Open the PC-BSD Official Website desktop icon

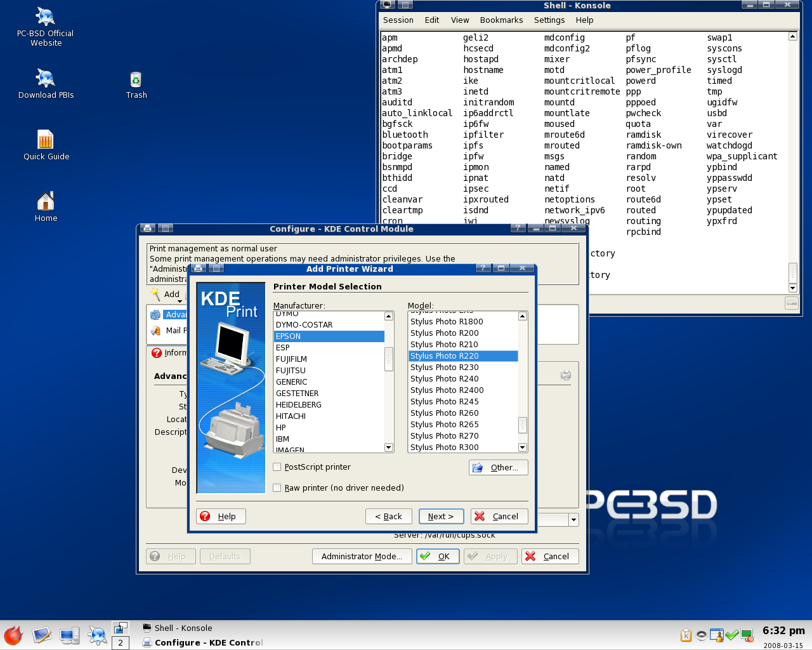pyautogui.click(x=45, y=27)
